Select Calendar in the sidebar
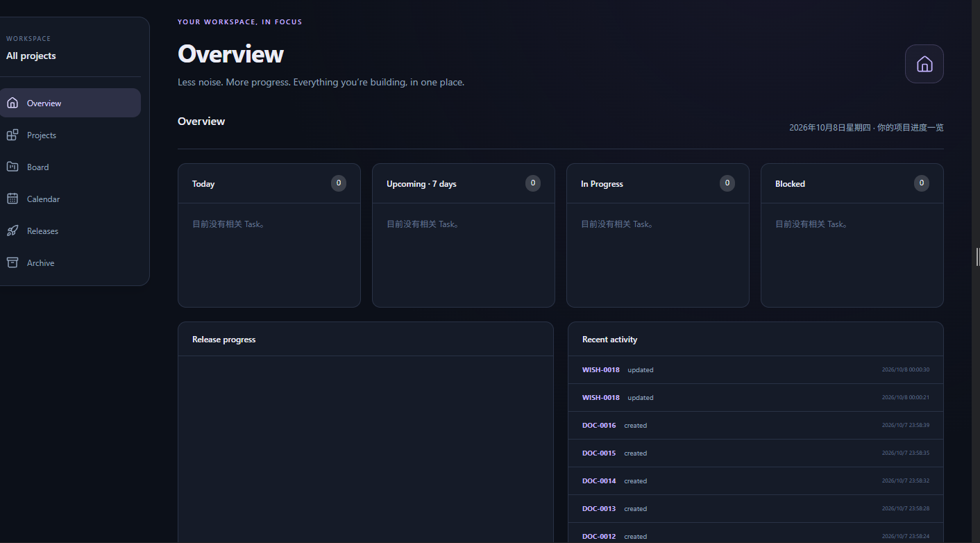980x543 pixels. pyautogui.click(x=70, y=199)
